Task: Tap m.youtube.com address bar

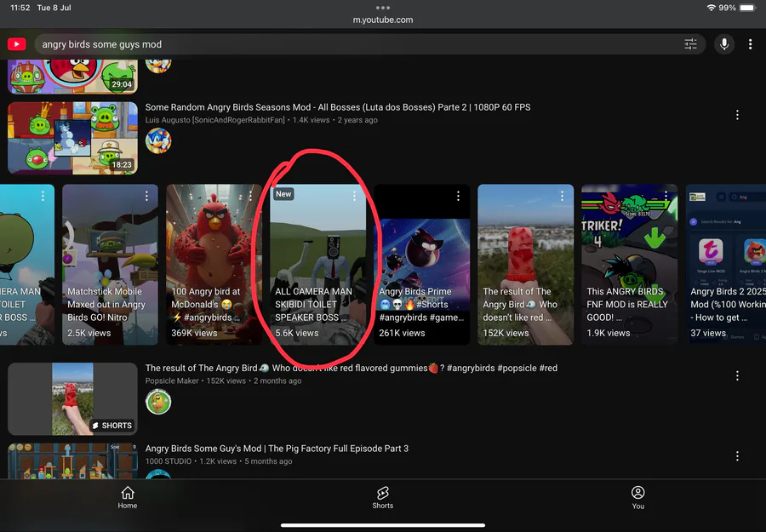Action: [382, 20]
